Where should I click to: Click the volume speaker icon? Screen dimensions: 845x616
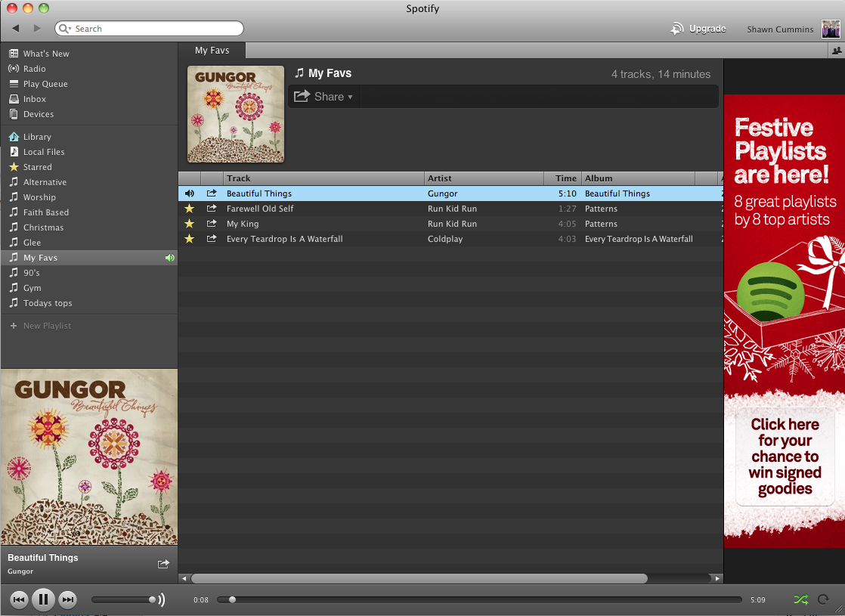(161, 599)
